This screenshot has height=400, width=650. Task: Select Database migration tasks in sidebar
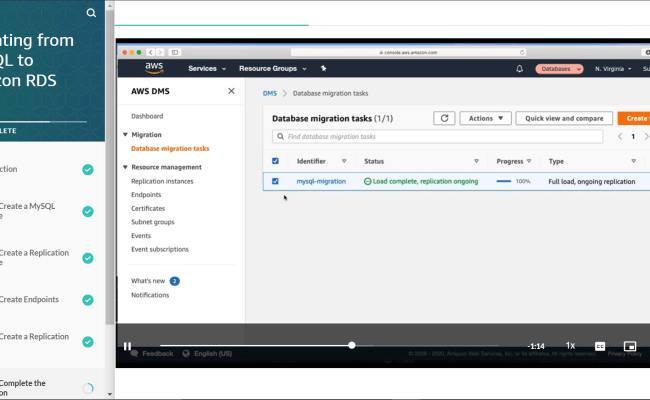[170, 148]
